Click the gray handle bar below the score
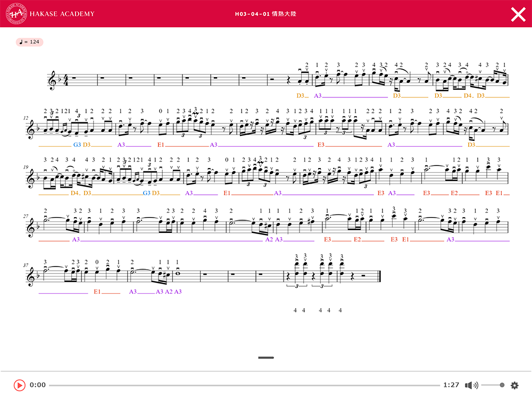 pyautogui.click(x=266, y=358)
